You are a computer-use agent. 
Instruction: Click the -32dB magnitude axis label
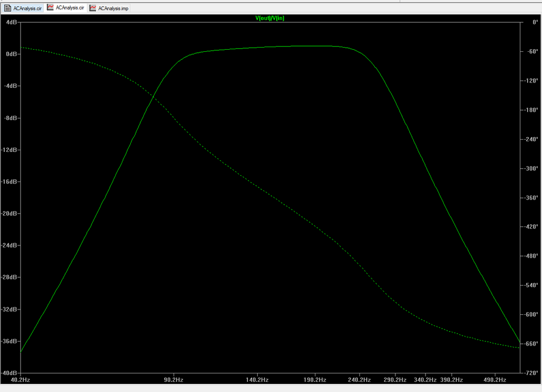pyautogui.click(x=9, y=309)
